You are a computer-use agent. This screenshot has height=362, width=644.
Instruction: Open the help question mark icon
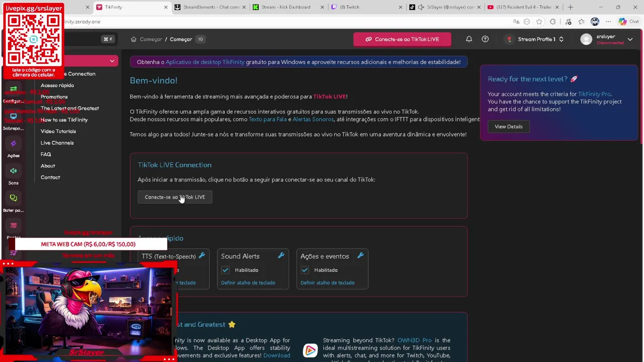click(485, 39)
